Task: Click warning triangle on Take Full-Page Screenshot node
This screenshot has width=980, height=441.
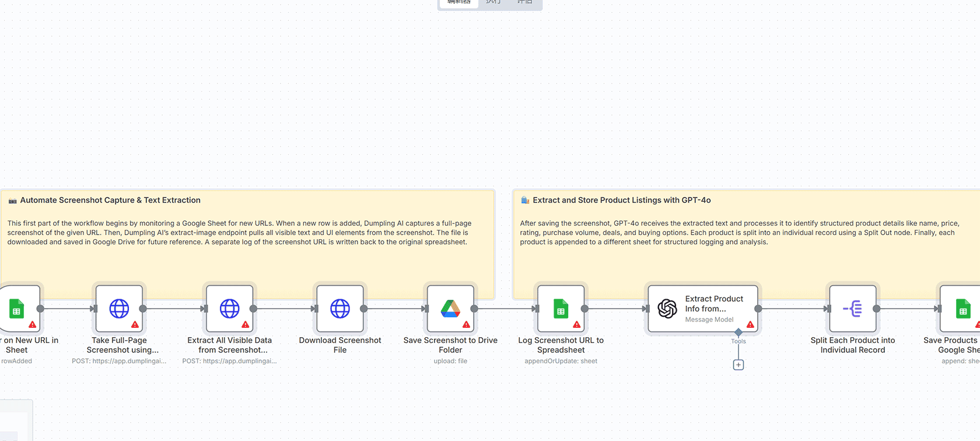Action: click(135, 324)
